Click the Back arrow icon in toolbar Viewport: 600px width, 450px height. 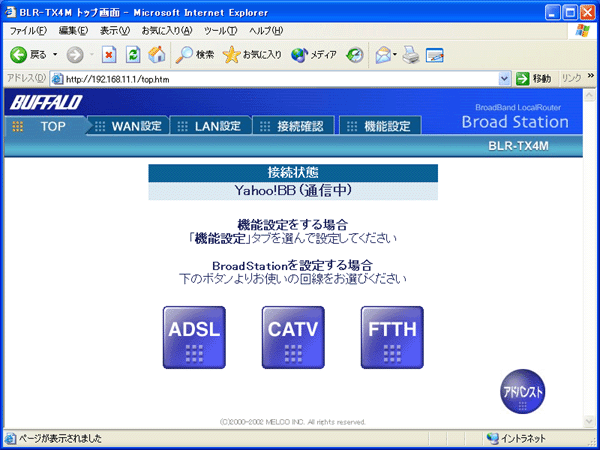(x=18, y=55)
